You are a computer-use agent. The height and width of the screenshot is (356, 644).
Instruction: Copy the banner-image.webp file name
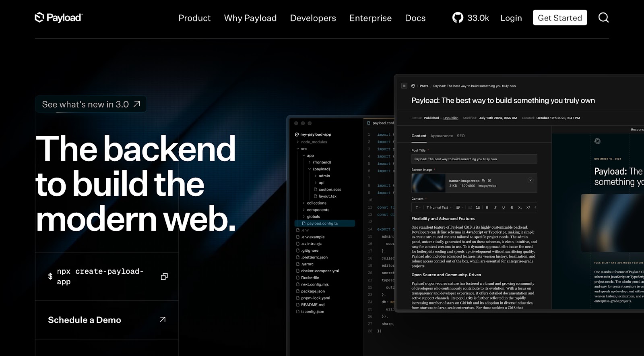click(483, 181)
